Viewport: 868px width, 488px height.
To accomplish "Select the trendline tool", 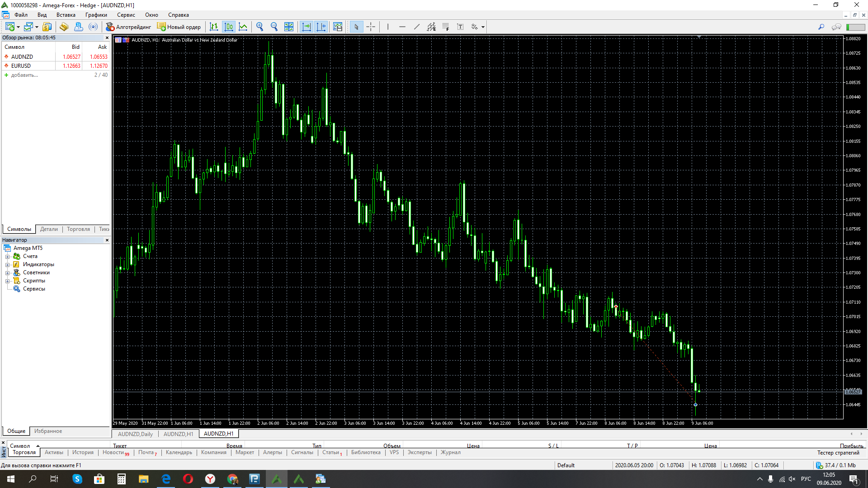I will click(417, 27).
